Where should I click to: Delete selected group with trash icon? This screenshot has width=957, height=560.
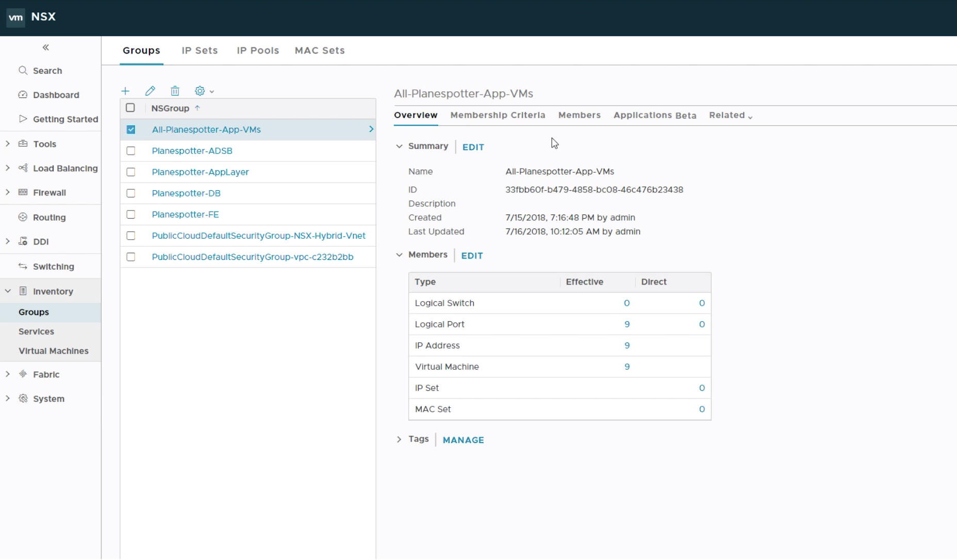coord(175,91)
